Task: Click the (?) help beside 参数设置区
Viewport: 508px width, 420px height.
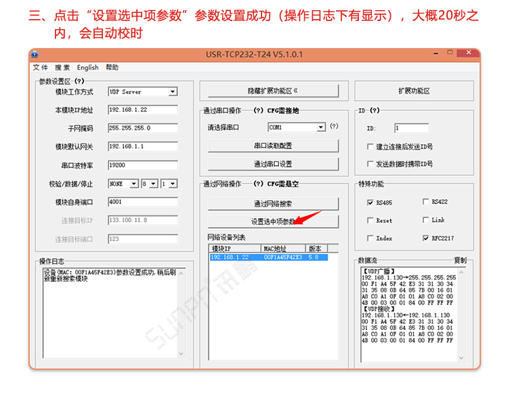Action: click(x=79, y=81)
